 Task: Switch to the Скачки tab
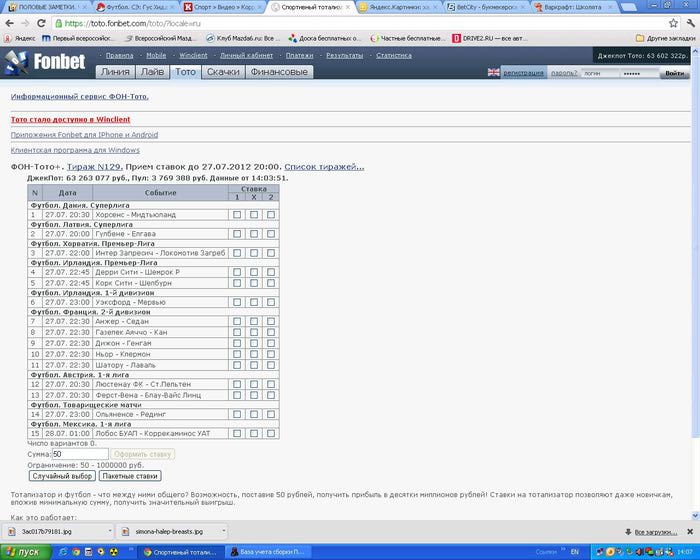point(223,72)
